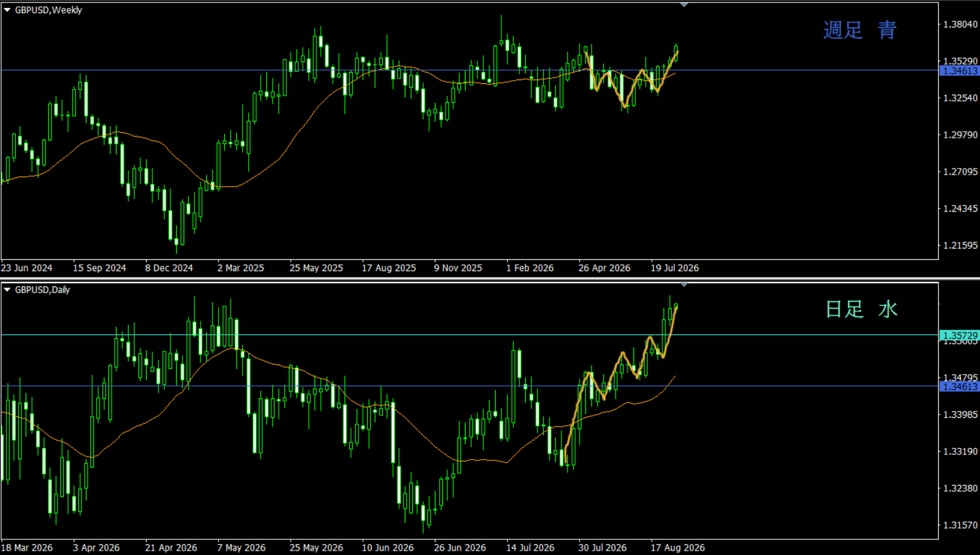The height and width of the screenshot is (555, 980).
Task: Click the 3 Apr 2026 date label
Action: point(96,548)
